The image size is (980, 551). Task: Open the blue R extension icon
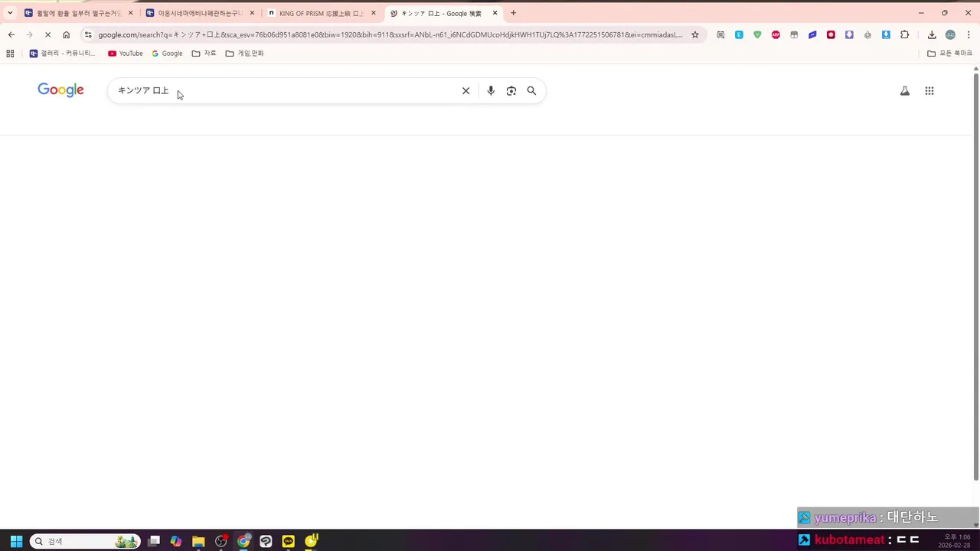[739, 34]
